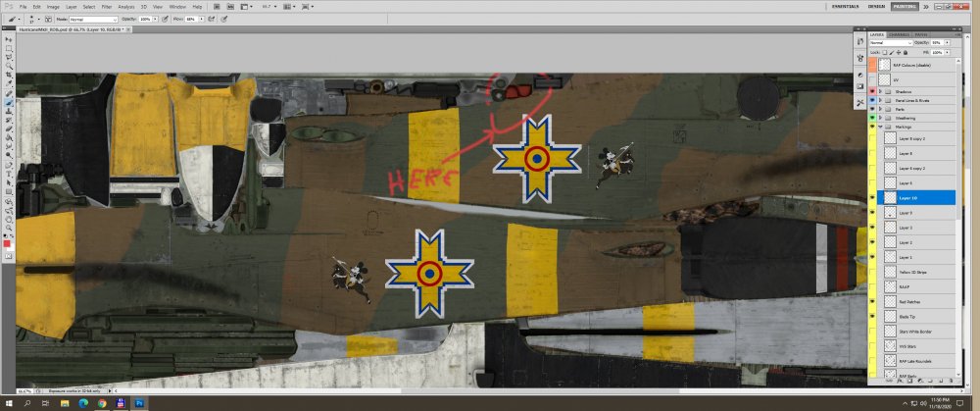Open Chrome from the Windows taskbar

(x=102, y=403)
